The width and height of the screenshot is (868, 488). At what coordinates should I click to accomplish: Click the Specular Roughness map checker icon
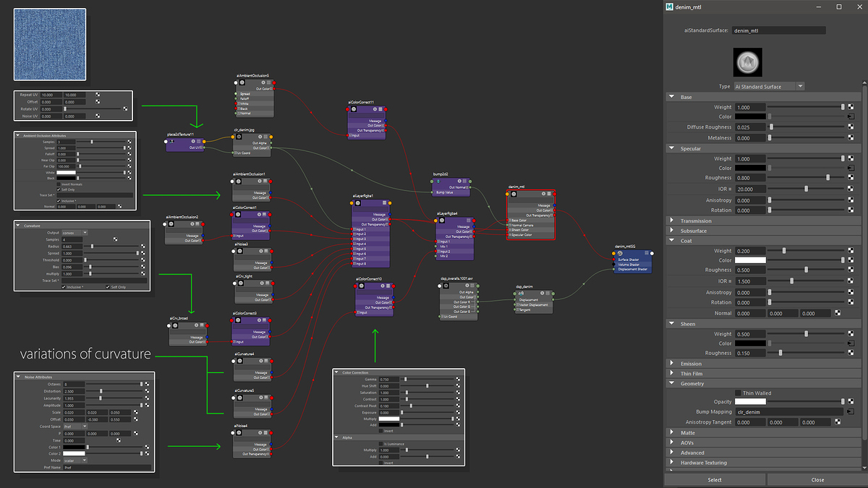(851, 178)
